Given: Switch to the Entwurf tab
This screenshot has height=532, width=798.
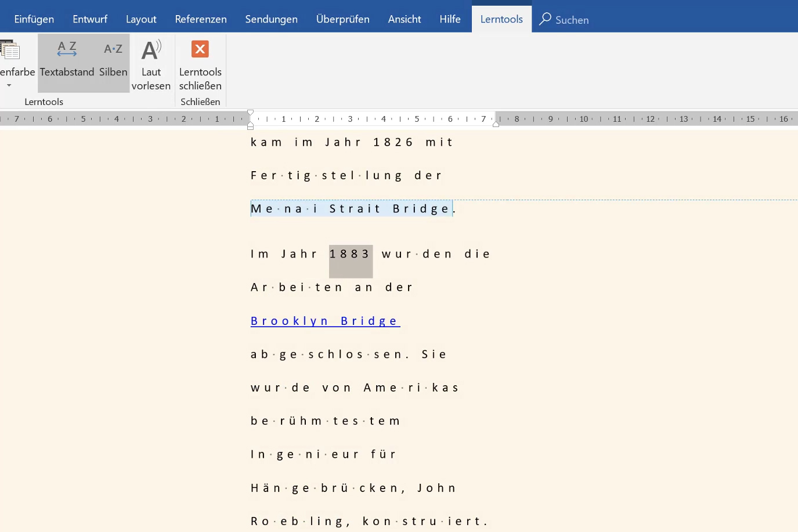Looking at the screenshot, I should pos(90,19).
